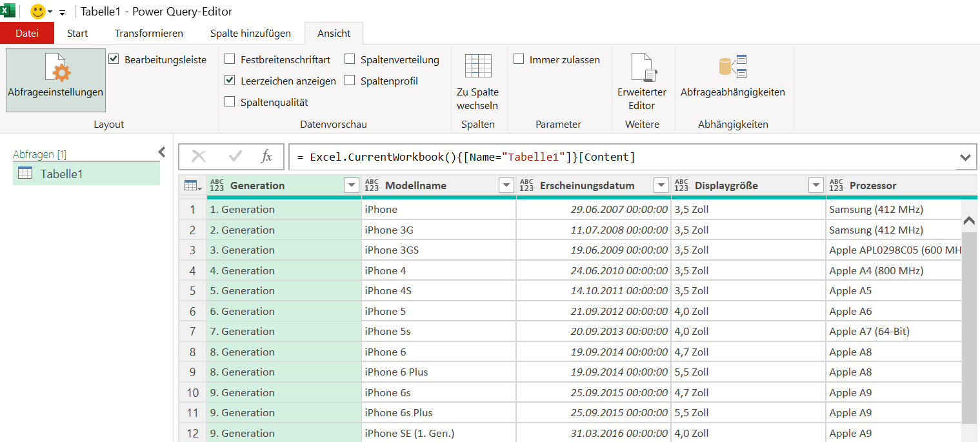Click cell iPhone 3GS

[439, 250]
